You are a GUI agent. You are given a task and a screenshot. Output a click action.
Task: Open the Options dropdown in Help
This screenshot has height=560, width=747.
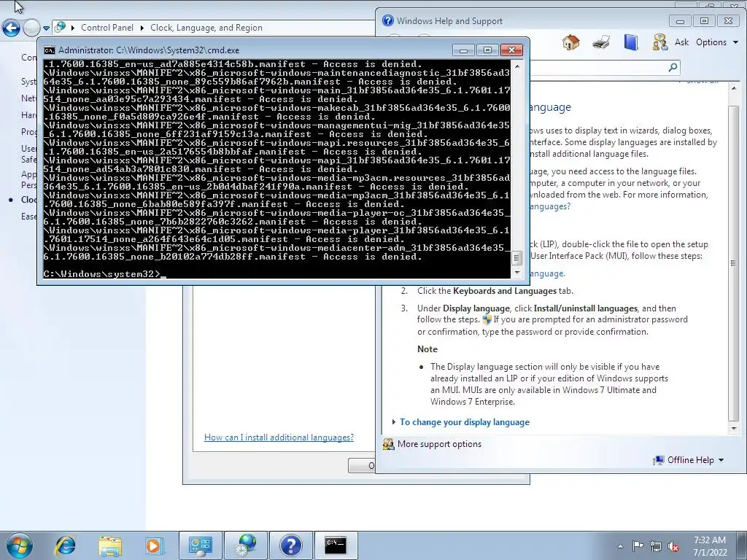[716, 42]
